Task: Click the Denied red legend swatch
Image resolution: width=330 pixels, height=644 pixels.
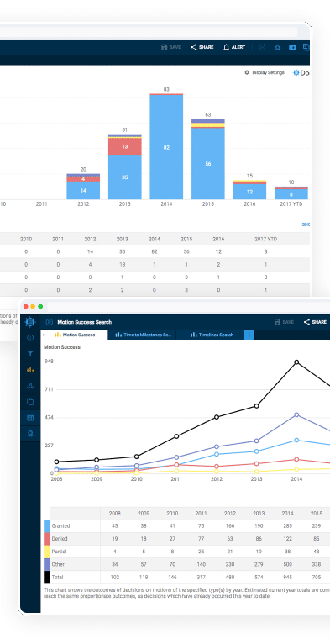Action: click(x=47, y=538)
